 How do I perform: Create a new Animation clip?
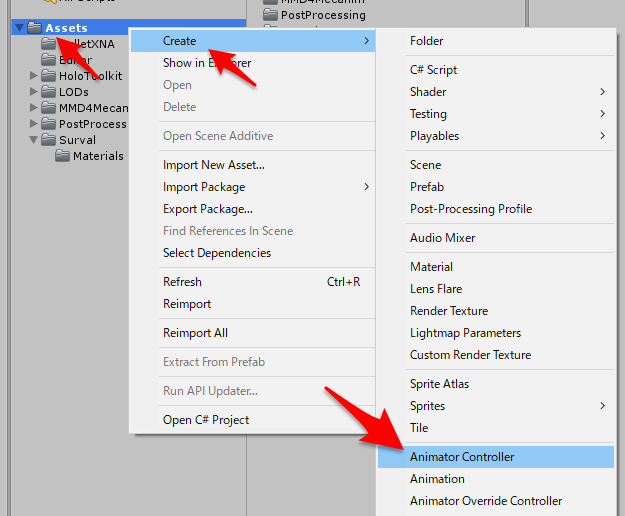point(496,479)
